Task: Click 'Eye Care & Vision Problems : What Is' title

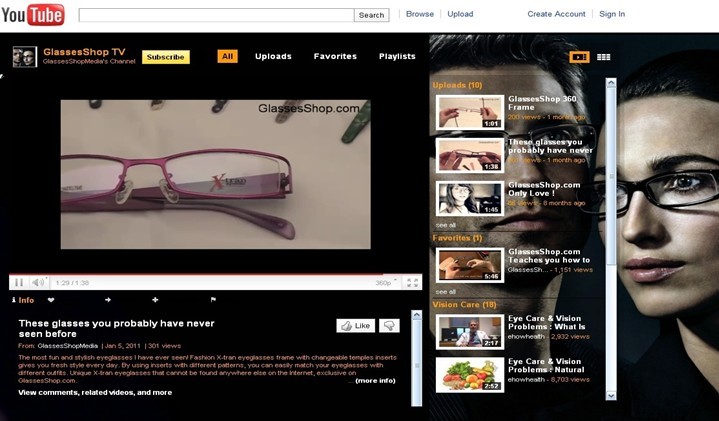Action: click(547, 322)
